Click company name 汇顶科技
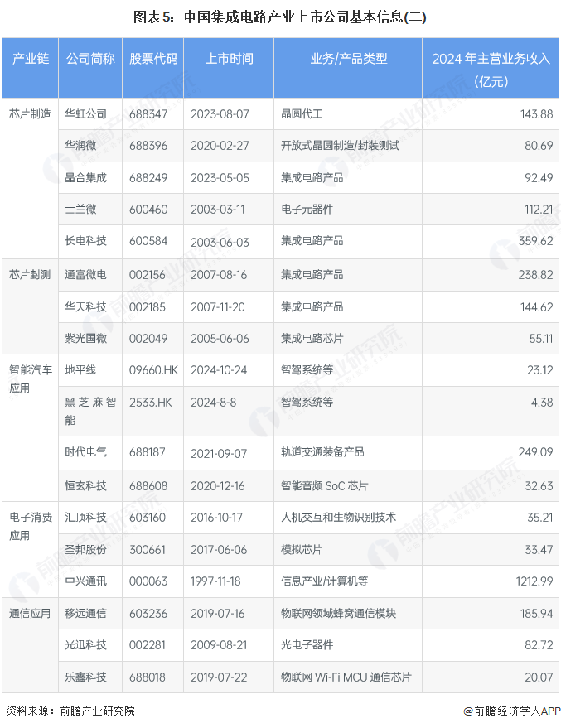Screen dimensions: 561x728 (85, 518)
